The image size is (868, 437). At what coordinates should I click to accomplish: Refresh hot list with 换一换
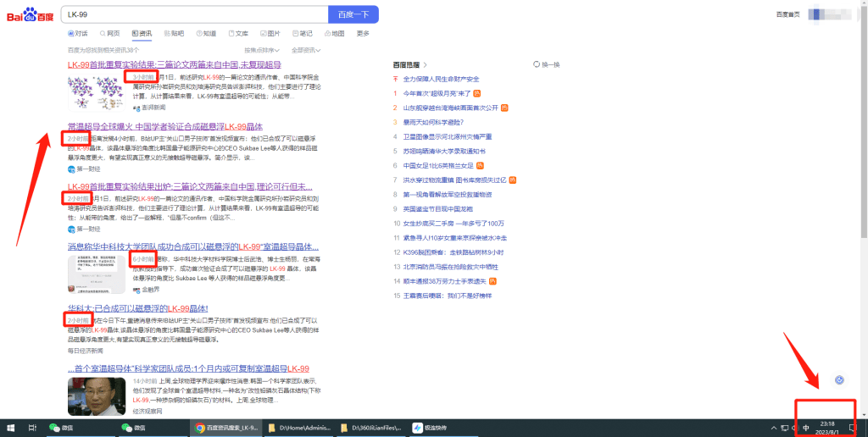547,64
